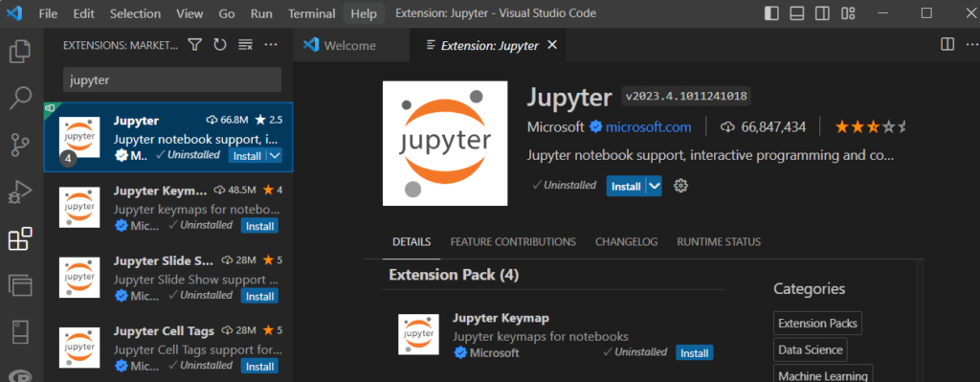
Task: Click the Jupyter logo in extension details
Action: coord(445,144)
